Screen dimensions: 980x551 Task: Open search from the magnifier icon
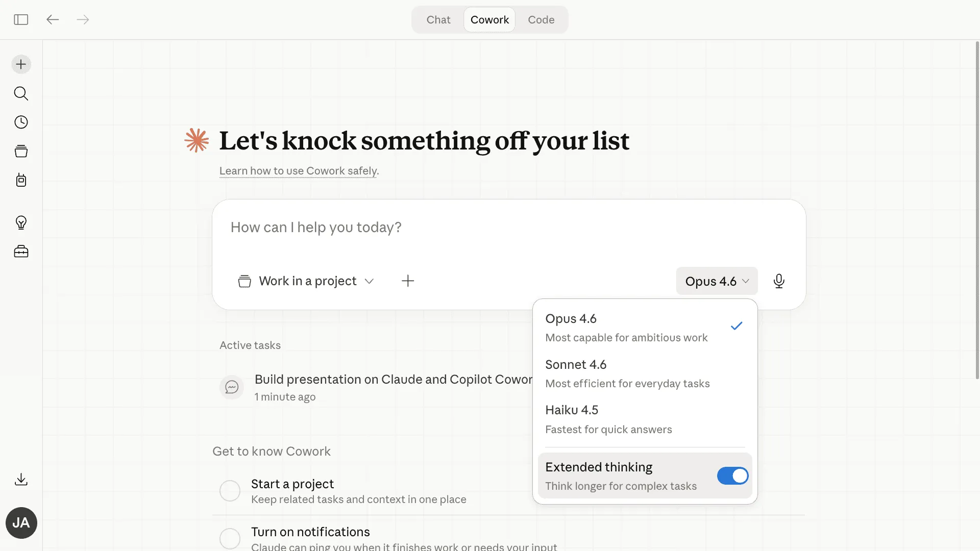coord(21,93)
